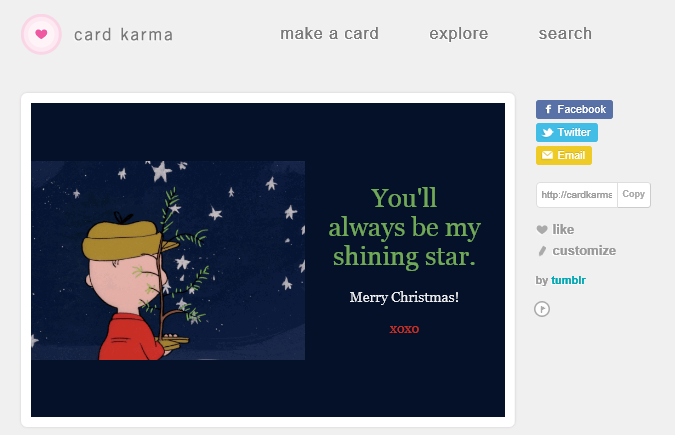Send the card via Email button
The height and width of the screenshot is (435, 675).
click(564, 155)
